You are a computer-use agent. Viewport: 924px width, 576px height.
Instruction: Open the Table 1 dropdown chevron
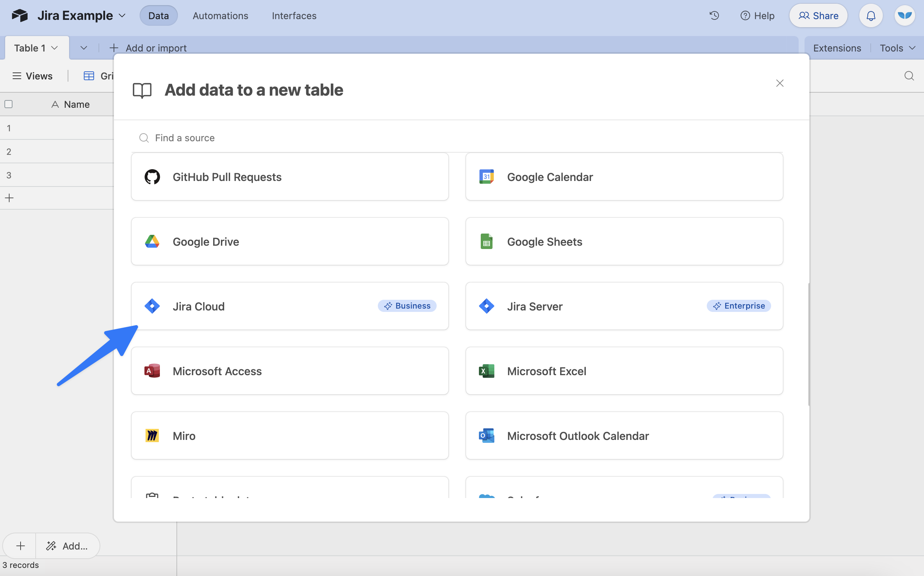pos(54,48)
